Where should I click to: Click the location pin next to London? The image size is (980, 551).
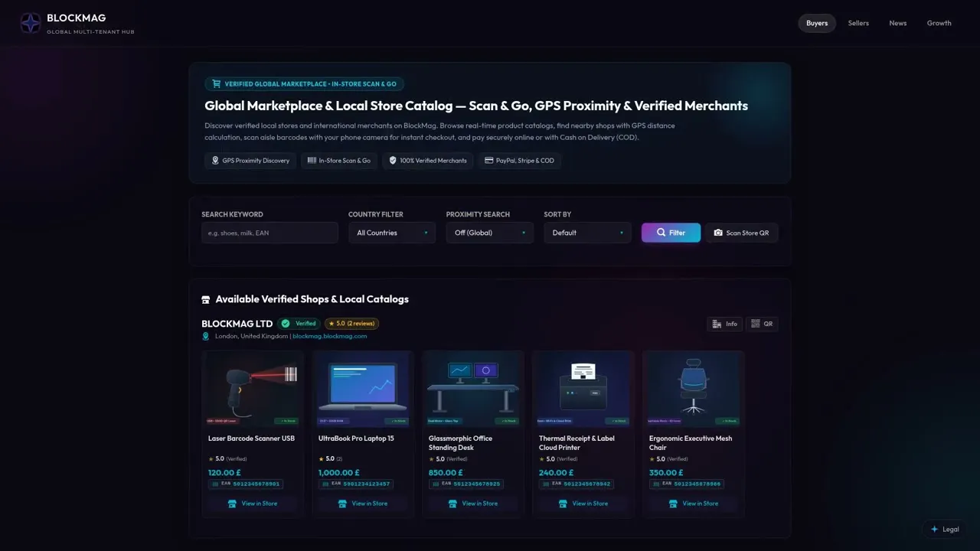point(205,336)
